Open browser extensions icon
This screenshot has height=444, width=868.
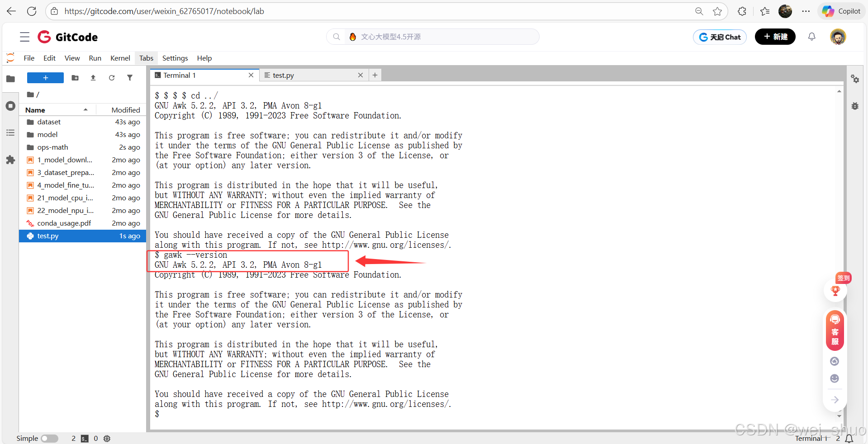[742, 11]
